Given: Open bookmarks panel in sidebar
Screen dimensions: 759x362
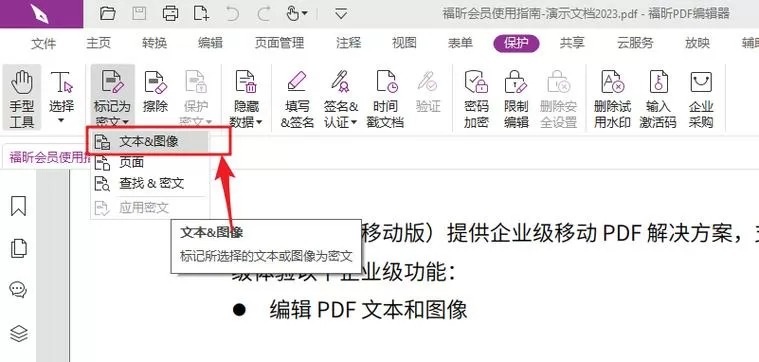Looking at the screenshot, I should tap(18, 206).
